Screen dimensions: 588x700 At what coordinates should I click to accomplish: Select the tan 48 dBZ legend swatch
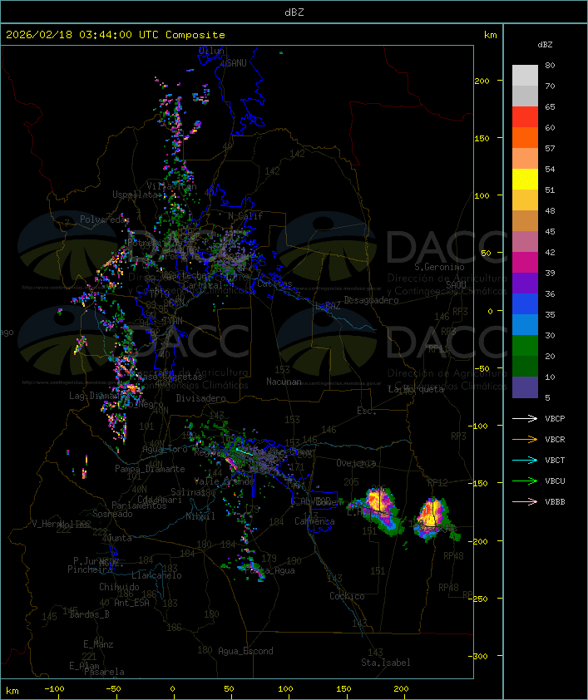pyautogui.click(x=525, y=220)
